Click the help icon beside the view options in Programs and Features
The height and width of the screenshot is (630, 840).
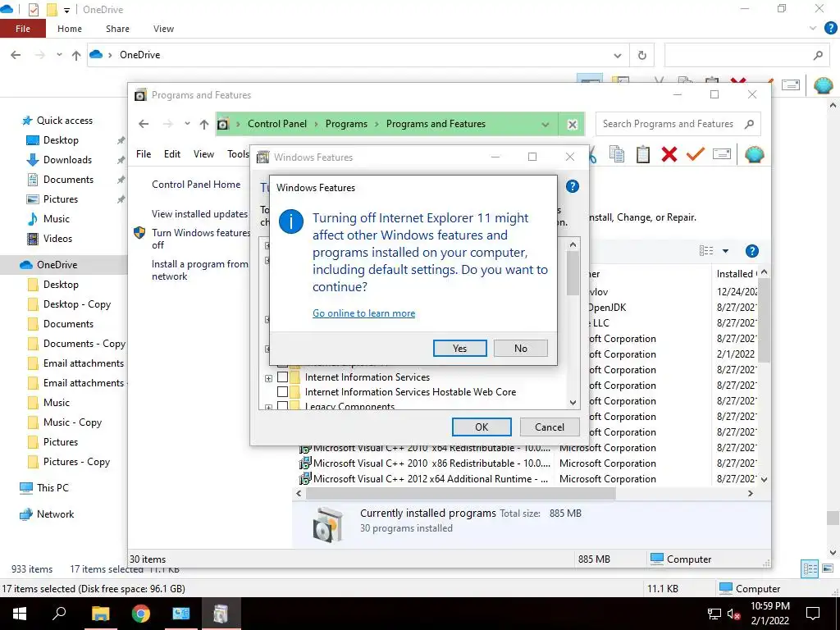[751, 251]
